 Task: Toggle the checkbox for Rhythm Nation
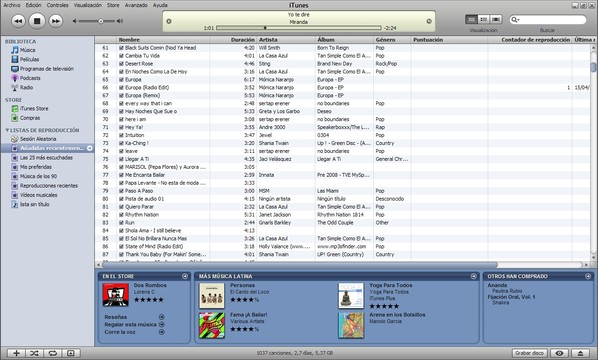(x=121, y=215)
